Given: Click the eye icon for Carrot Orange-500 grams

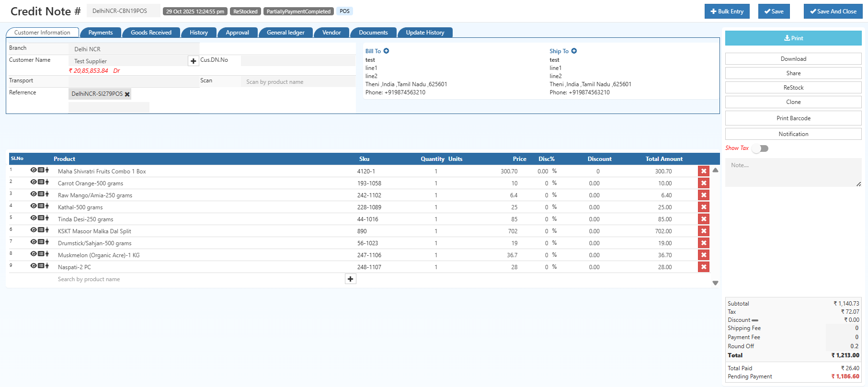Looking at the screenshot, I should [34, 182].
